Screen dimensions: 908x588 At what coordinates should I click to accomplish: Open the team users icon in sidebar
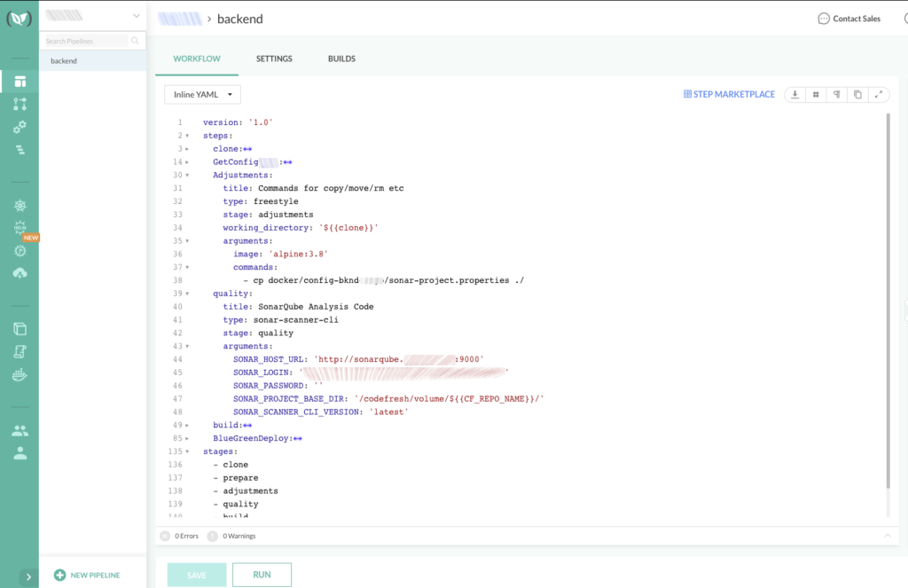20,430
